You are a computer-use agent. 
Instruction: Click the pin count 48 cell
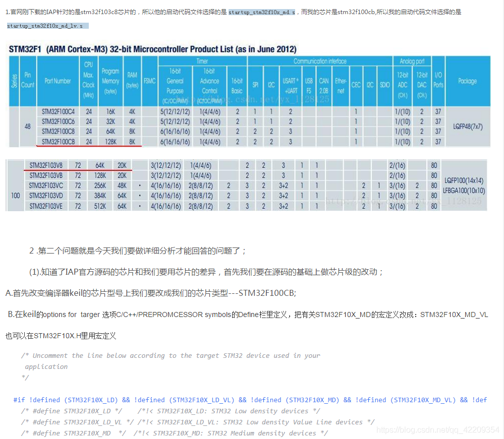tap(28, 127)
